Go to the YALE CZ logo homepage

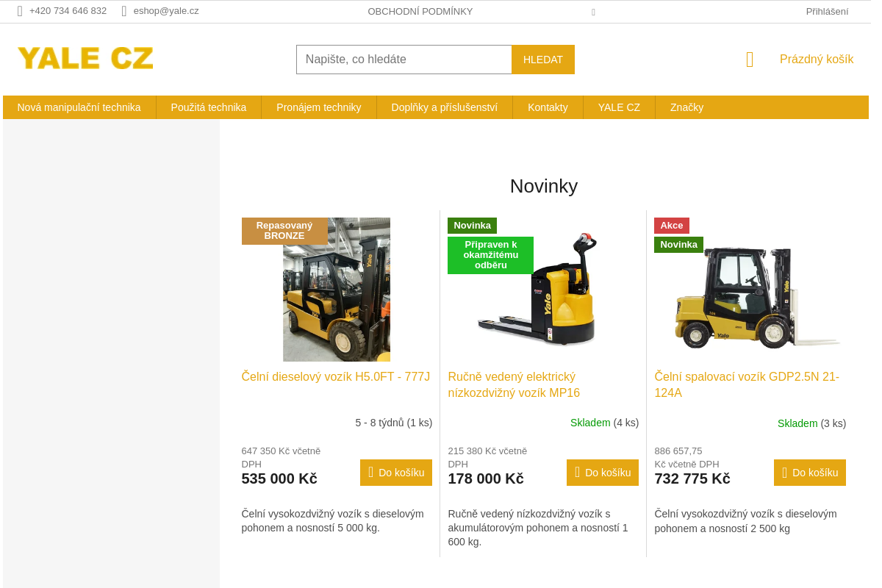(x=85, y=58)
